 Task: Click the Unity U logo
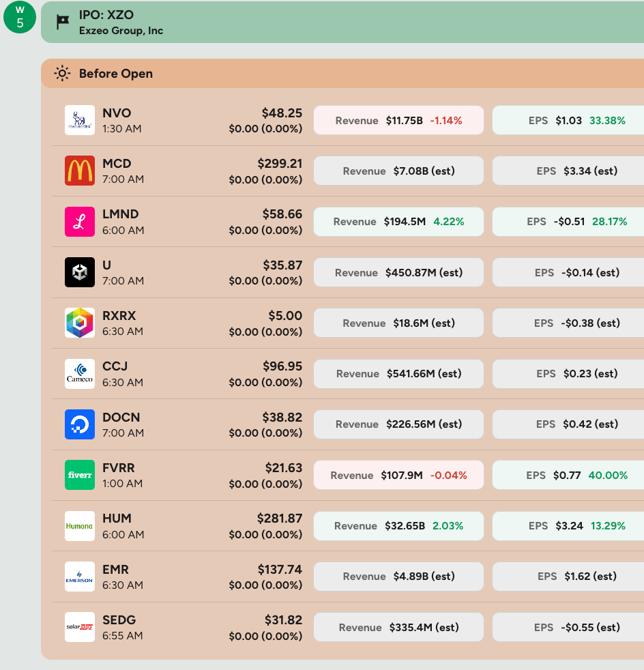coord(80,272)
